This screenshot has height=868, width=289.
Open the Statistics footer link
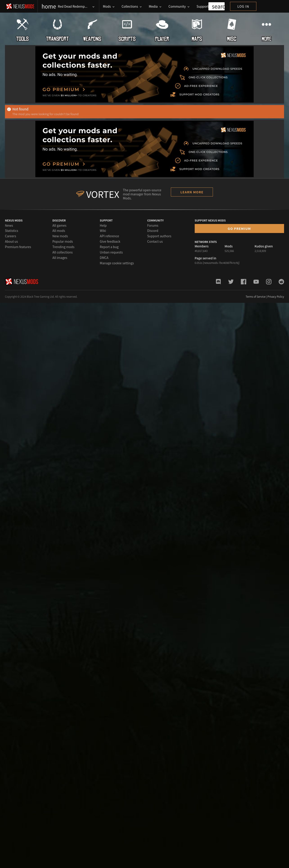tap(11, 231)
